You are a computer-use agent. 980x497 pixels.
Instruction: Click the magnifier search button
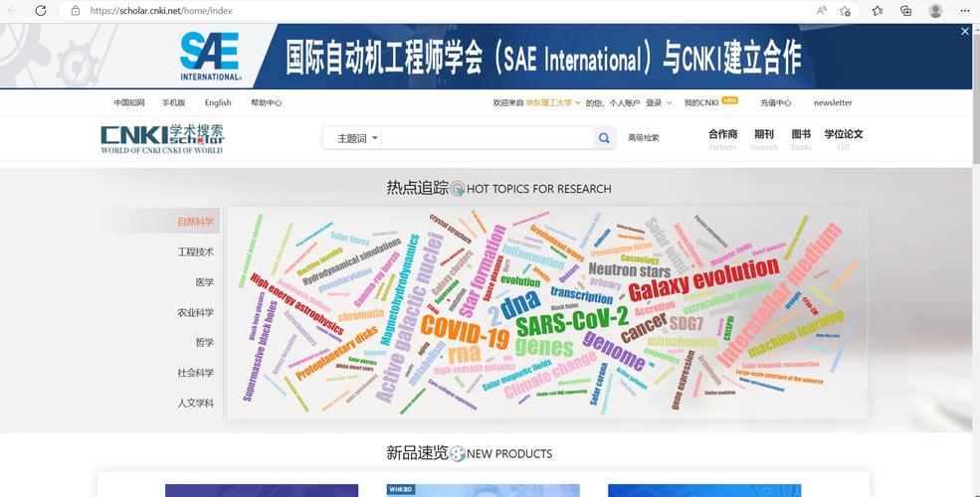pos(604,138)
